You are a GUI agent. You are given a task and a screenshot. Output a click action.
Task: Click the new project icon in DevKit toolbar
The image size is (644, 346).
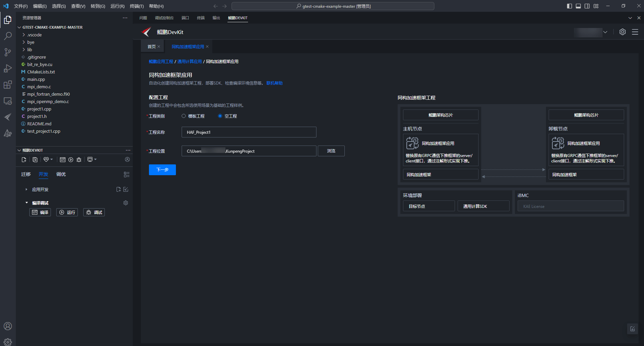(24, 160)
